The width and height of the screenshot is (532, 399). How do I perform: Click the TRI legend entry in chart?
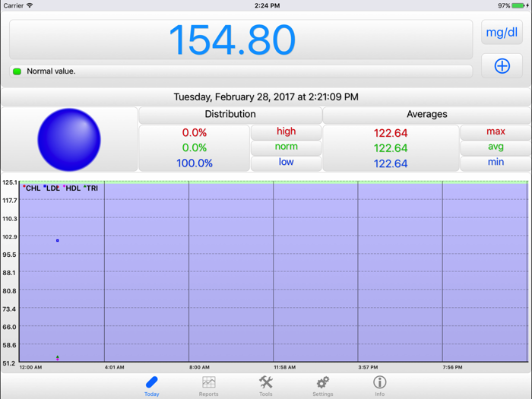tap(91, 188)
